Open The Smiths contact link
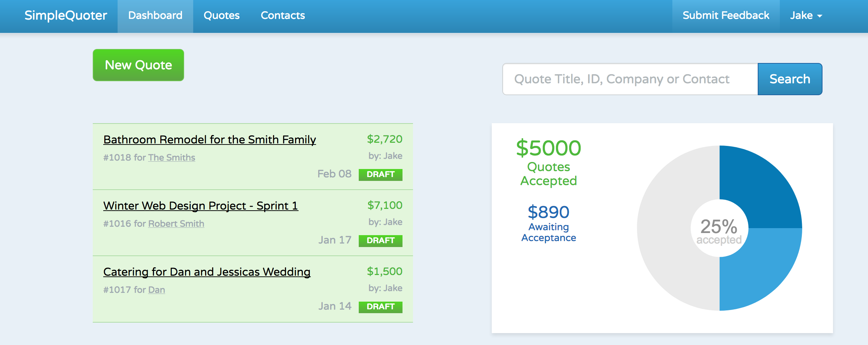The image size is (868, 345). [x=171, y=157]
